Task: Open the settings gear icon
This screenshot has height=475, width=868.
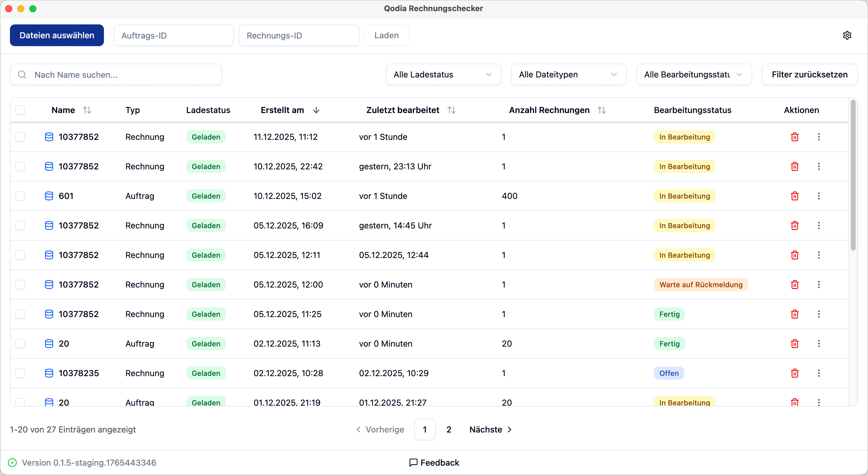Action: click(848, 35)
